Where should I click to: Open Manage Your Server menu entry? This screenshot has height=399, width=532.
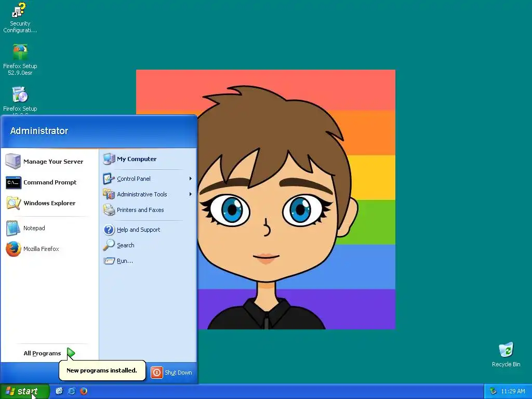(49, 162)
